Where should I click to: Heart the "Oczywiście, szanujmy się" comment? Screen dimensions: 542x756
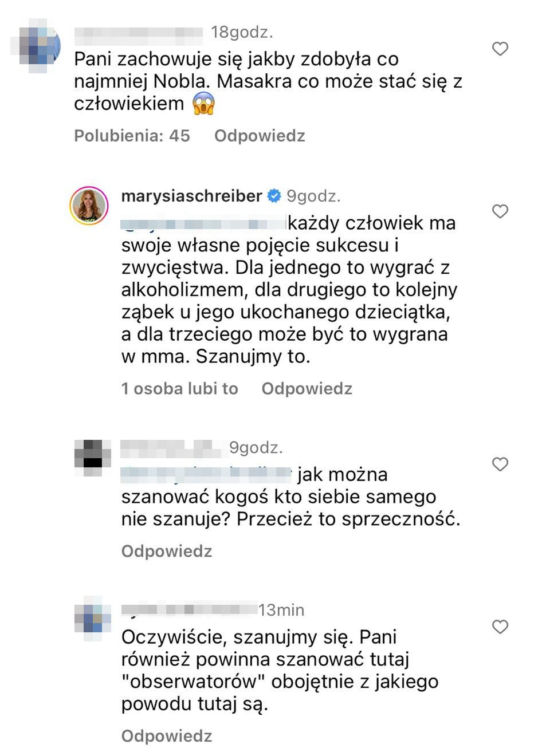click(x=500, y=627)
